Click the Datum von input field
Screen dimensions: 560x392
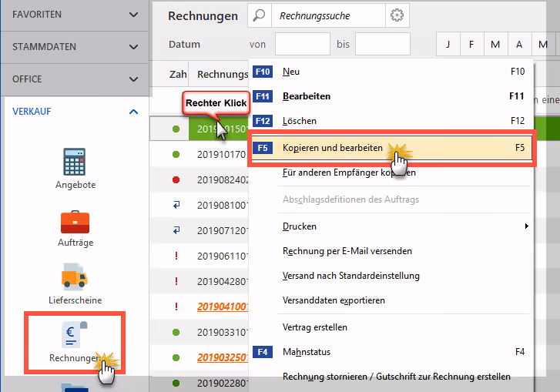(303, 44)
